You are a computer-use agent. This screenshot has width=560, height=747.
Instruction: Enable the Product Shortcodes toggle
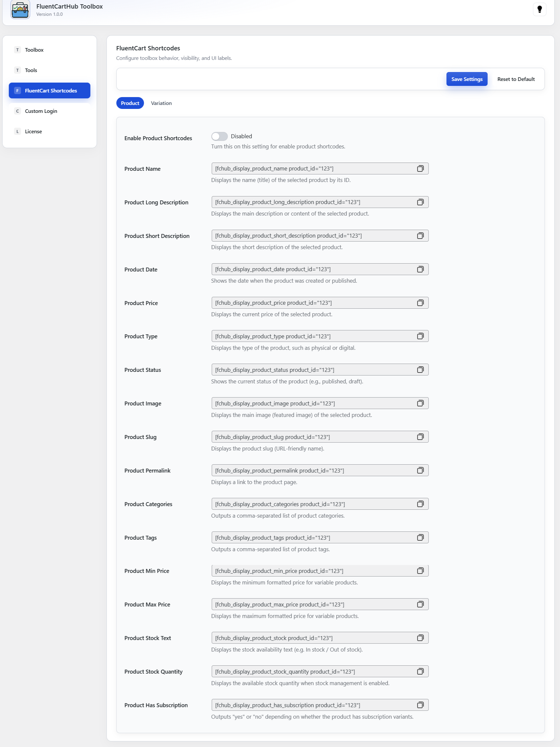click(x=219, y=136)
